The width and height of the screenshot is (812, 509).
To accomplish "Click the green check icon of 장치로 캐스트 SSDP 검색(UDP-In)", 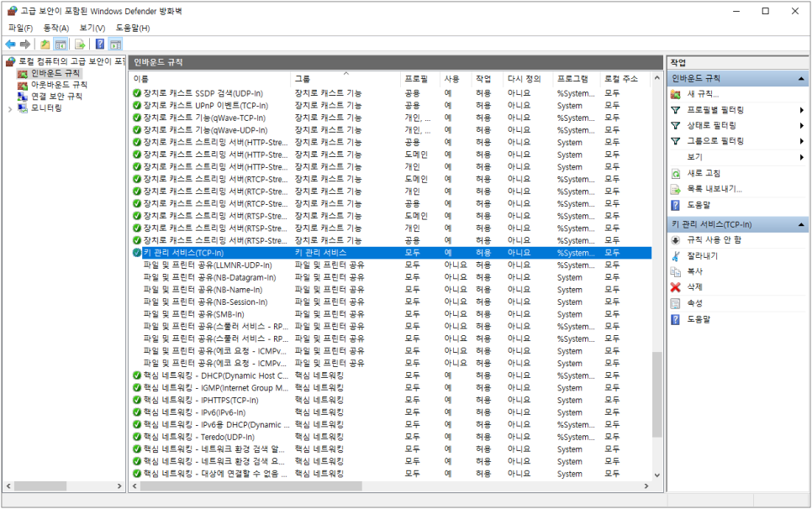I will pyautogui.click(x=137, y=93).
